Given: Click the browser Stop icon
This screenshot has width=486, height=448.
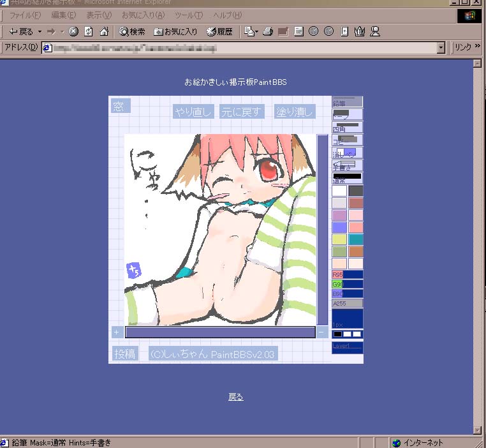Looking at the screenshot, I should [73, 31].
